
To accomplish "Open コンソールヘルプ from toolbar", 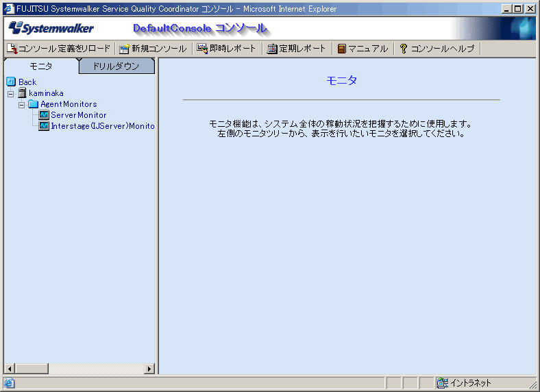I will click(443, 49).
